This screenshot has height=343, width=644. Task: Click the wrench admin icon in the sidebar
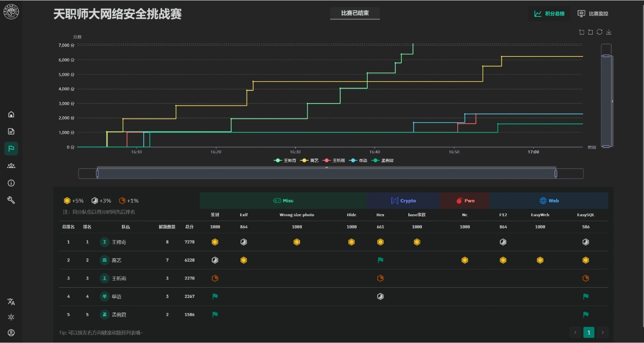coord(11,200)
